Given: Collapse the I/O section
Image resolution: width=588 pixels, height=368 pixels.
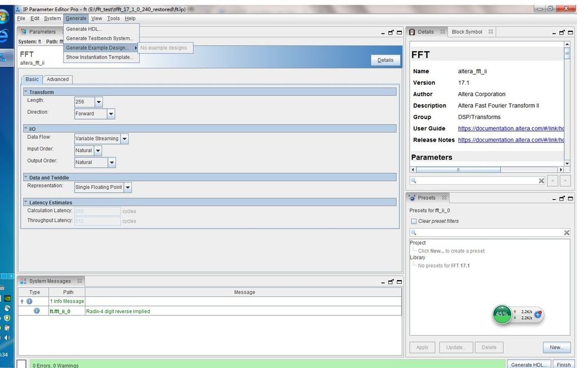Looking at the screenshot, I should 25,129.
